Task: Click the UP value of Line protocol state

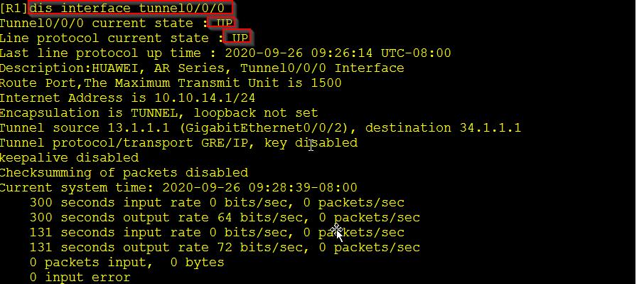Action: 240,38
